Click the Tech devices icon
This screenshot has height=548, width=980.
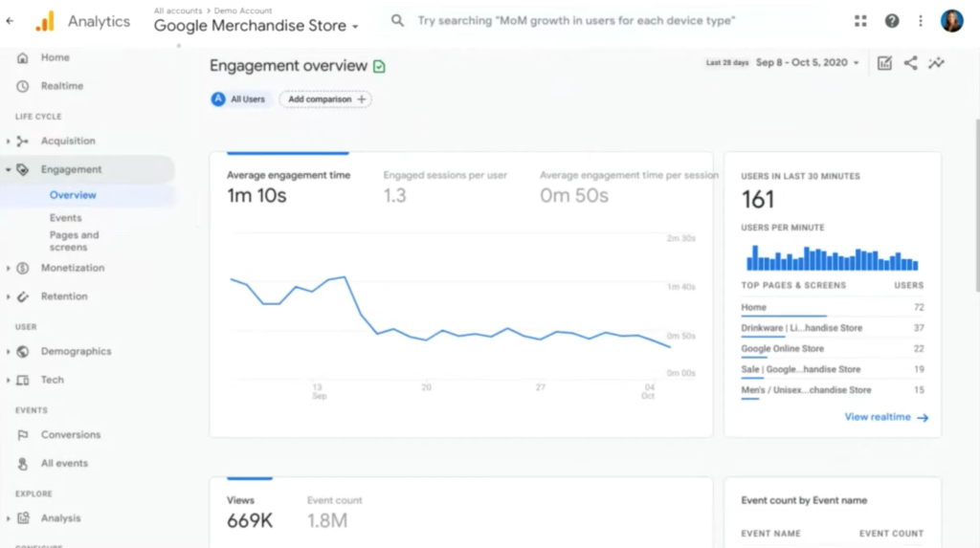(x=23, y=380)
